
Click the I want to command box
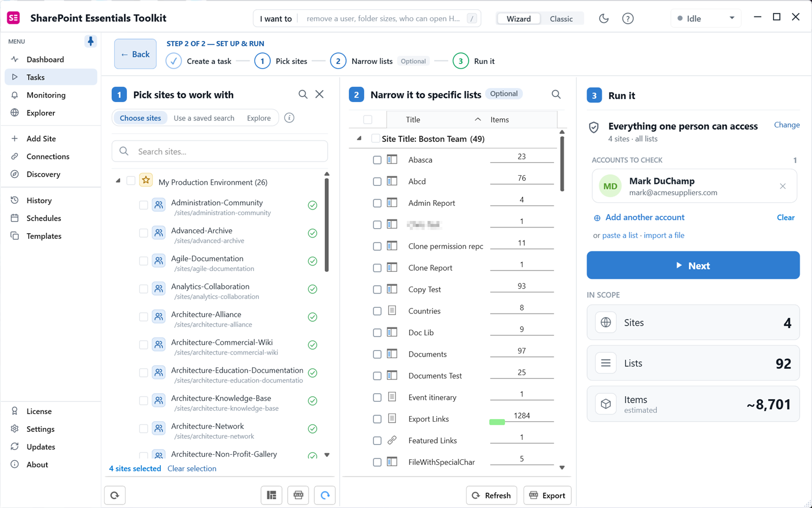coord(367,19)
